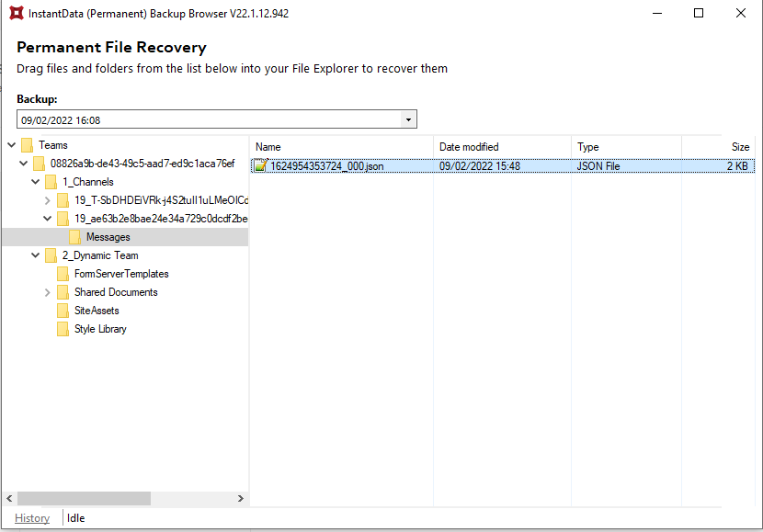Sort by the Type column header
This screenshot has width=763, height=532.
click(626, 147)
